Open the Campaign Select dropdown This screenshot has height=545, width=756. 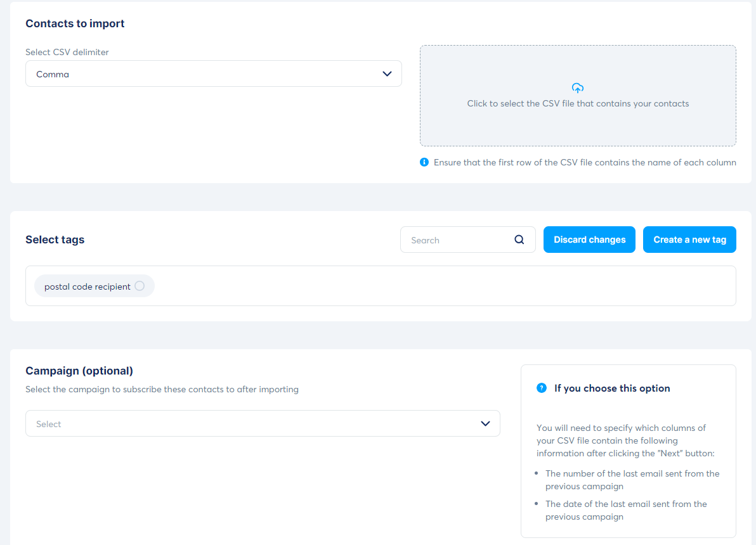coord(263,423)
